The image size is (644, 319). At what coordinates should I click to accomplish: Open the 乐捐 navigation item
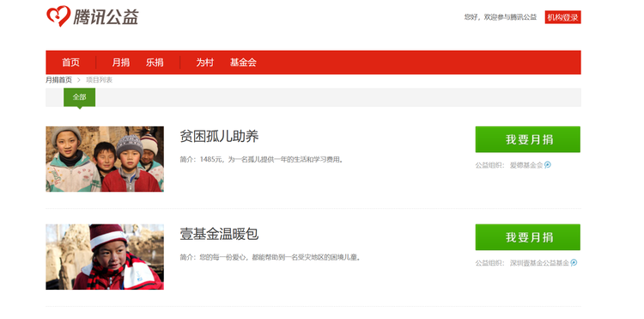(x=155, y=63)
